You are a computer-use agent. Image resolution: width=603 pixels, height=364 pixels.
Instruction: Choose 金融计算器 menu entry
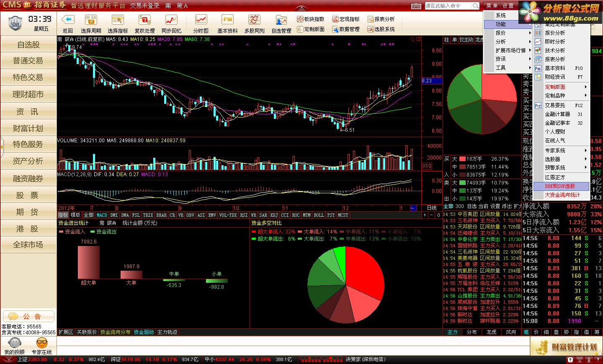561,114
